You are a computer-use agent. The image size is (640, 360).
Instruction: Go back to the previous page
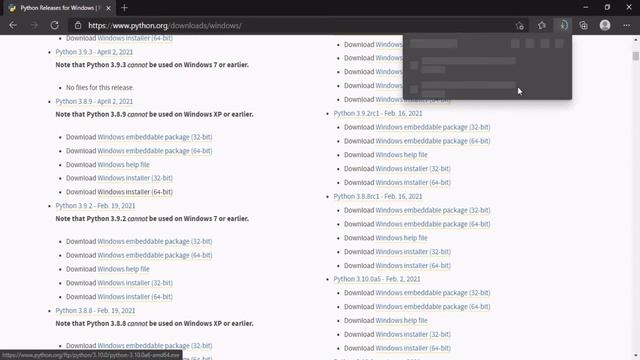(x=13, y=25)
